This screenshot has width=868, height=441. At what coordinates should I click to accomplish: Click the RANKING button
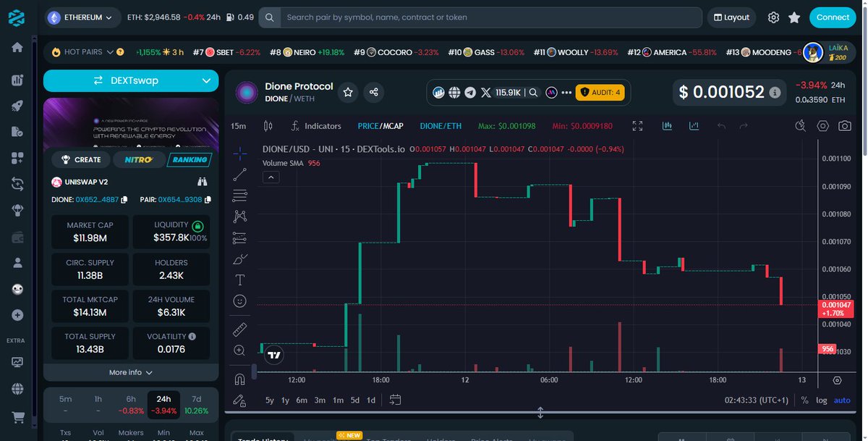[190, 159]
